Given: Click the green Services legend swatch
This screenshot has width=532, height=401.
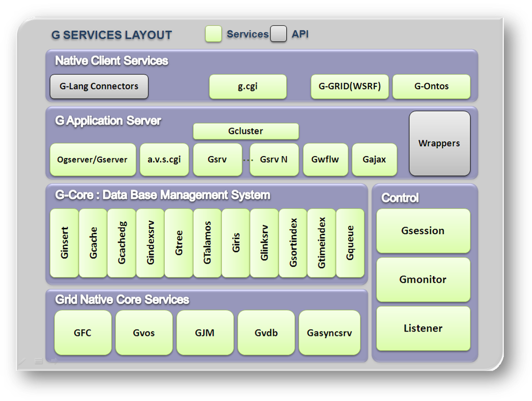Looking at the screenshot, I should [x=214, y=34].
